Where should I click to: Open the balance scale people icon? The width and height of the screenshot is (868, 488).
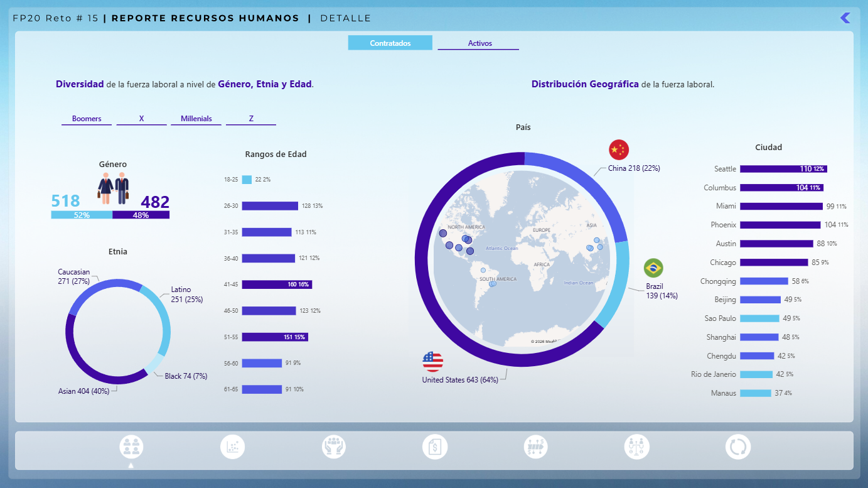[x=636, y=447]
